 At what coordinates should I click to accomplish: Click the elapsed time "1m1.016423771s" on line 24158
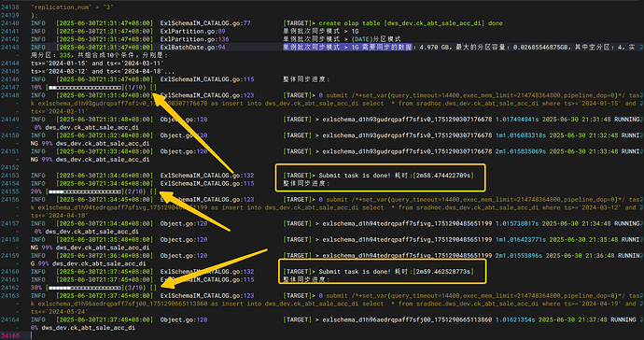[x=521, y=240]
